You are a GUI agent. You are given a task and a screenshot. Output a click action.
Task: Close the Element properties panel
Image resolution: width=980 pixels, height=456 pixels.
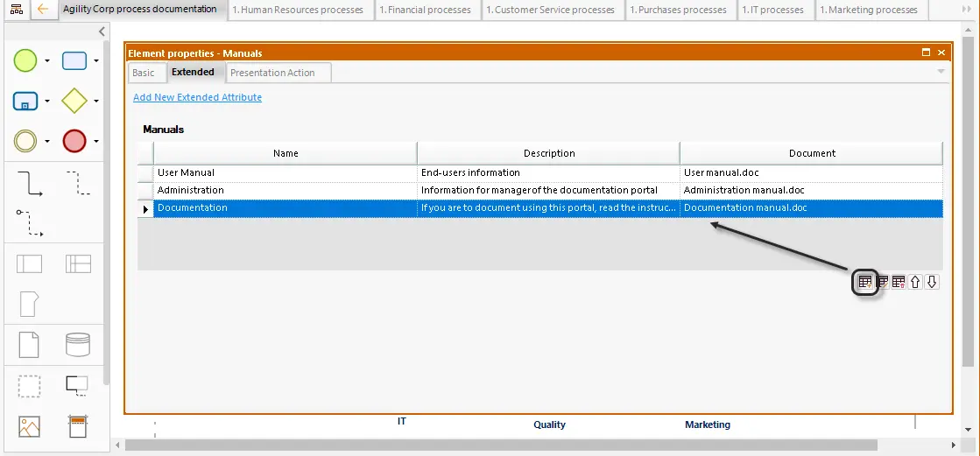941,53
